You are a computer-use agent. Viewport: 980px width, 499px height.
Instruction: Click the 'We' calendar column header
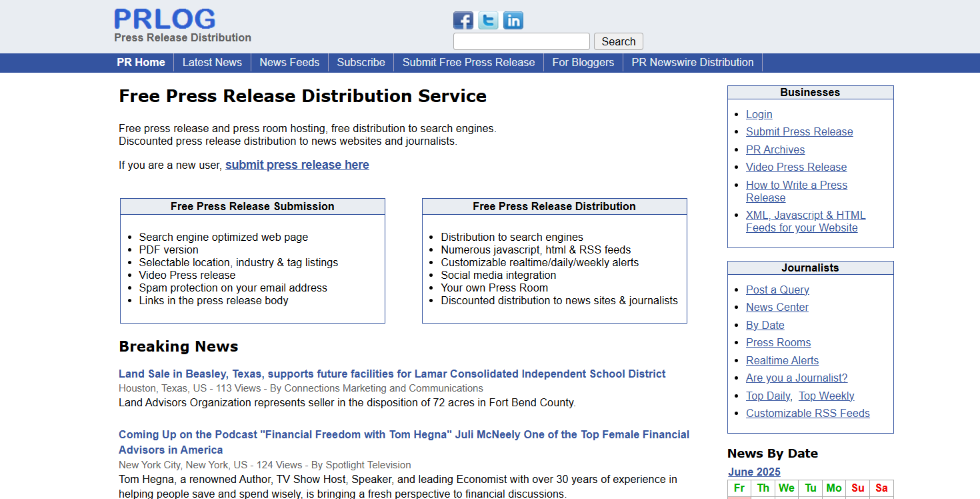[787, 488]
